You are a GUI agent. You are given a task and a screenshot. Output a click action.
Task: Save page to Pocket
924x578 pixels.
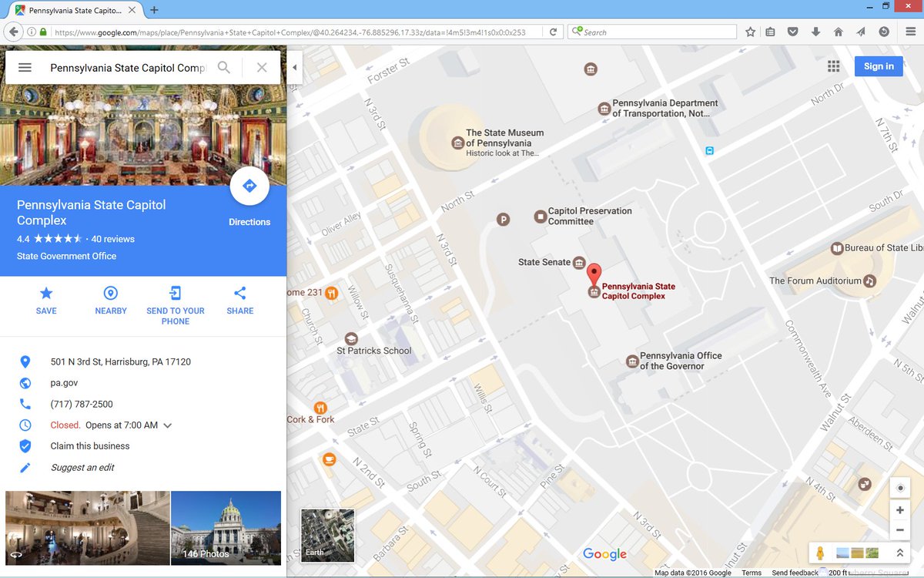792,32
